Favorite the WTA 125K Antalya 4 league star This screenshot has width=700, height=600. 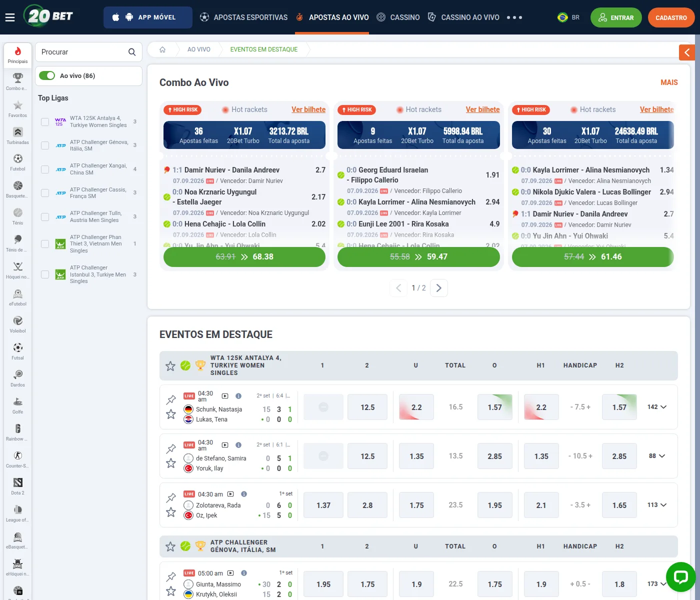pyautogui.click(x=170, y=366)
